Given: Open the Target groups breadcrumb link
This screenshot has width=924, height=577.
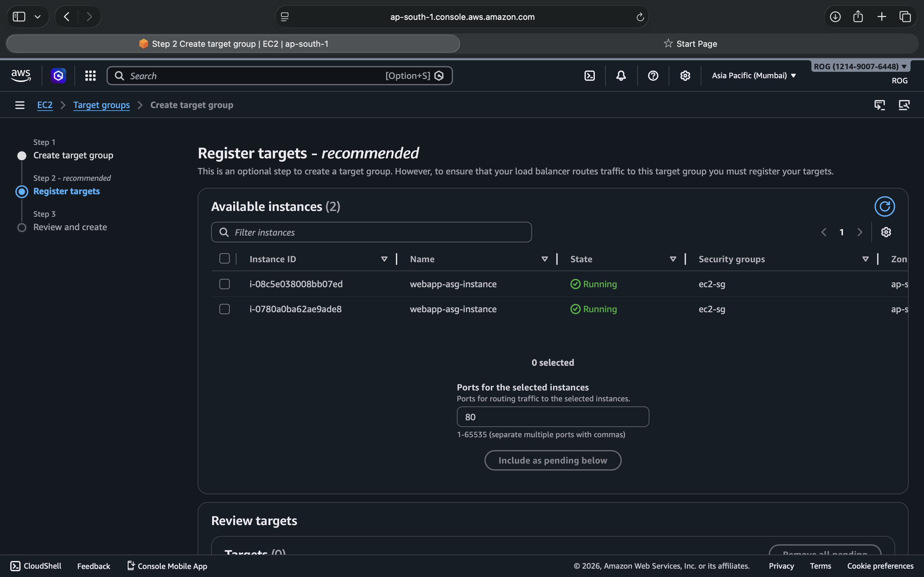Looking at the screenshot, I should (101, 105).
